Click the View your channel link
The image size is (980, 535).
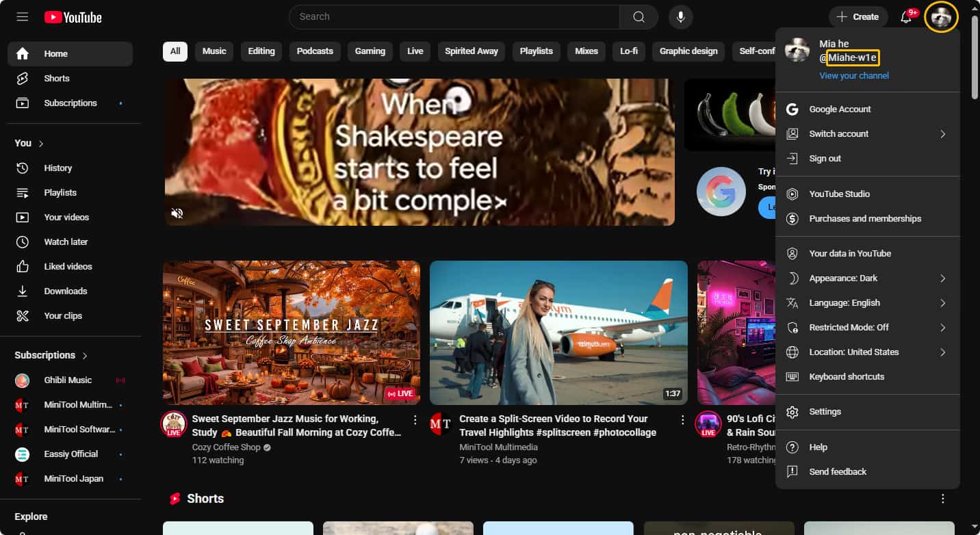854,76
